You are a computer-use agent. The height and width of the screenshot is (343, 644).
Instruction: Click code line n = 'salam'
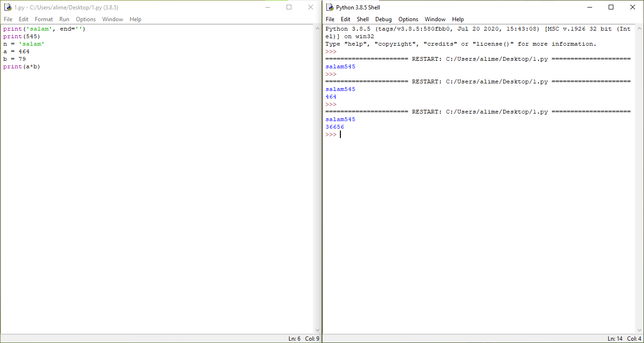[24, 44]
